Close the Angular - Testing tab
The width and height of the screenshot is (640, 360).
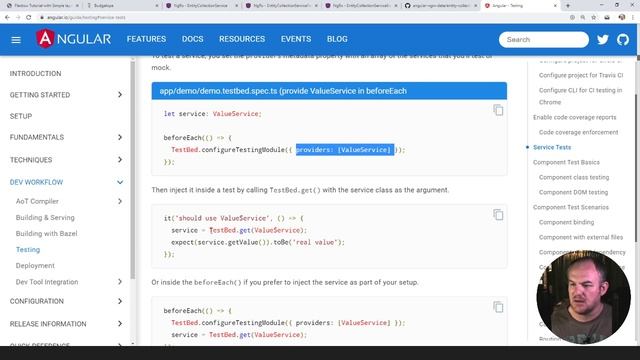click(x=555, y=6)
